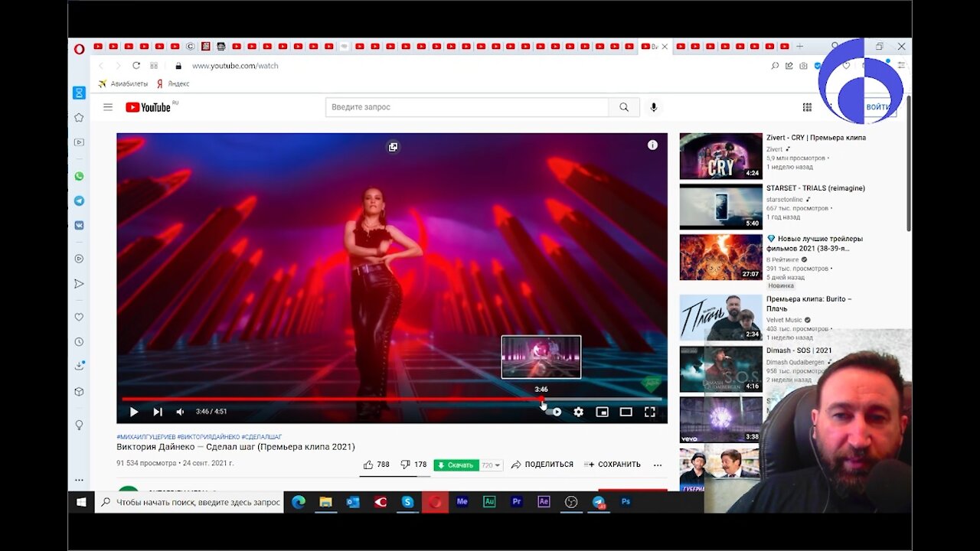Open File Explorer from the taskbar
Screen dimensions: 980x551
(325, 502)
